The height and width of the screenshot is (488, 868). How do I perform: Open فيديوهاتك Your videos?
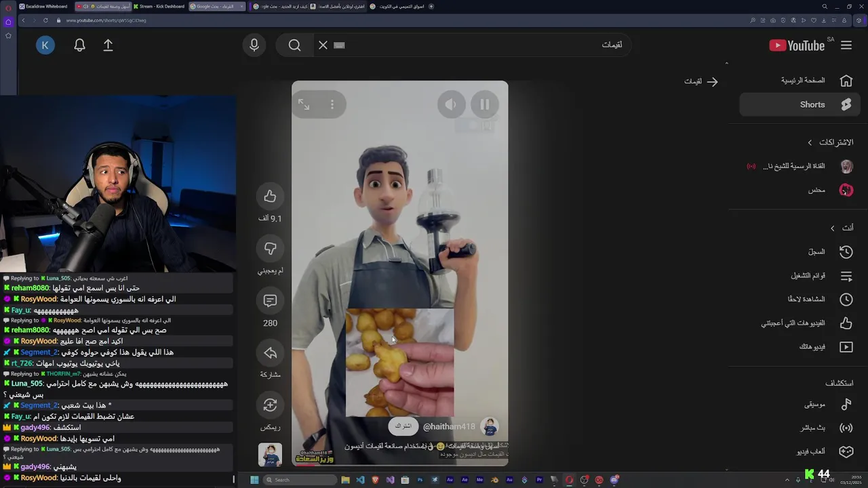point(800,347)
